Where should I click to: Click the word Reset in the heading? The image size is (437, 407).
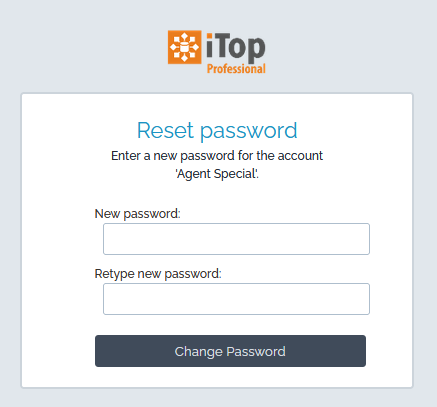click(x=165, y=130)
